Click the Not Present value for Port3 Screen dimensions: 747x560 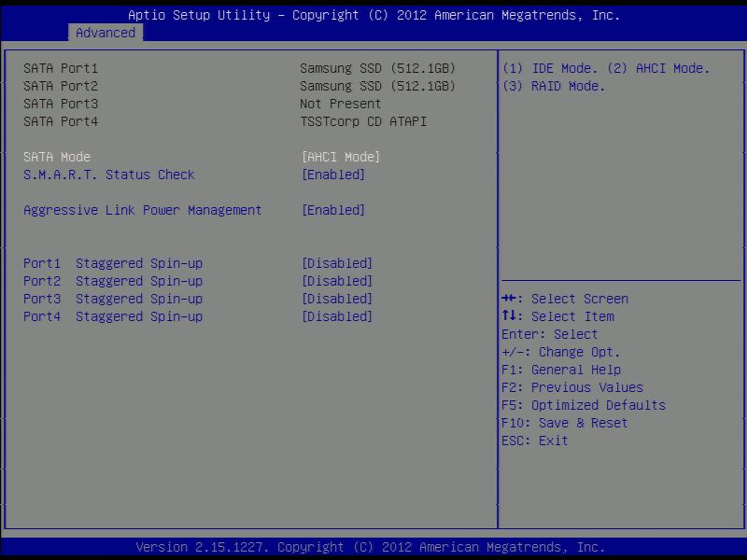click(x=340, y=104)
